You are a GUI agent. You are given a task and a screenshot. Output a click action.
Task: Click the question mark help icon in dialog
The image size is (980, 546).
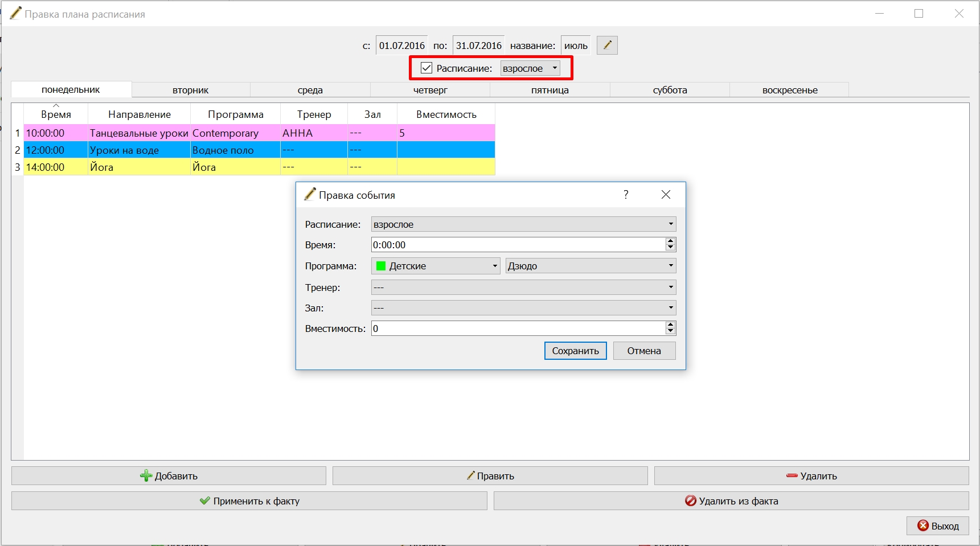point(626,195)
